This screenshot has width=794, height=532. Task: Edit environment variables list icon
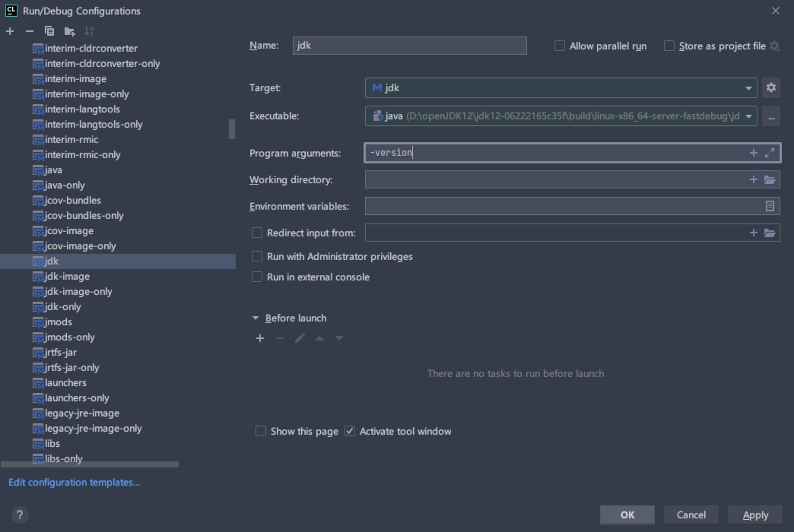tap(770, 206)
